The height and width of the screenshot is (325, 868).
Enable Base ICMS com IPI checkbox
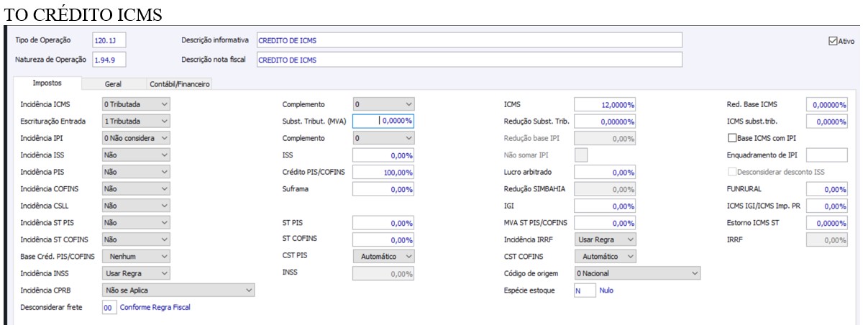click(x=734, y=137)
